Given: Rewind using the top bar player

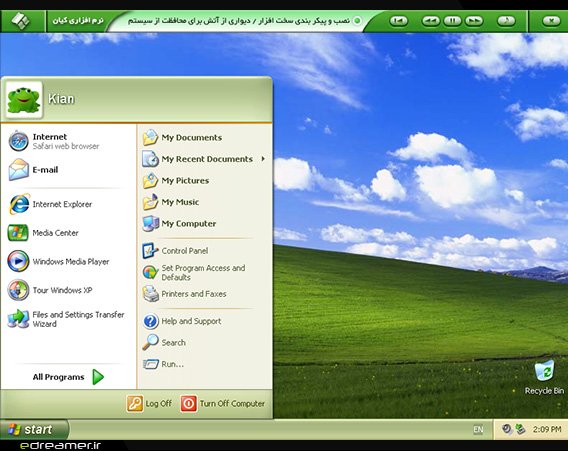Looking at the screenshot, I should coord(431,21).
